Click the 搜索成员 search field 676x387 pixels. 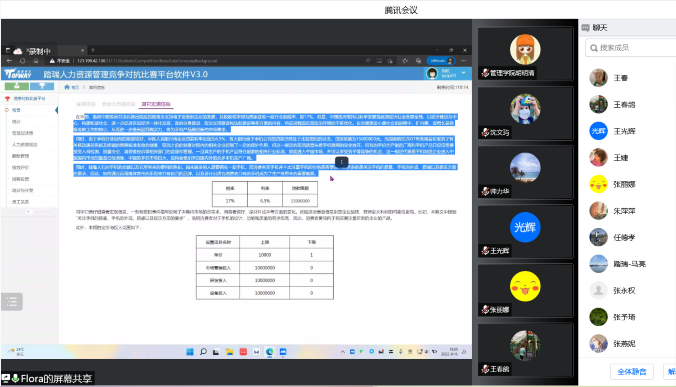coord(632,47)
